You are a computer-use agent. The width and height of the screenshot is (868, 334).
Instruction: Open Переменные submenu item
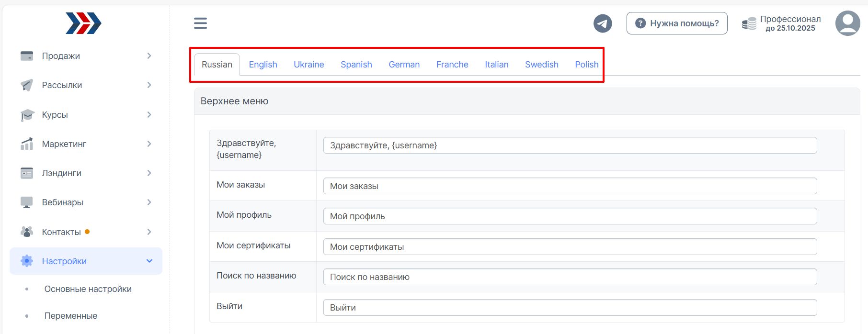coord(71,316)
